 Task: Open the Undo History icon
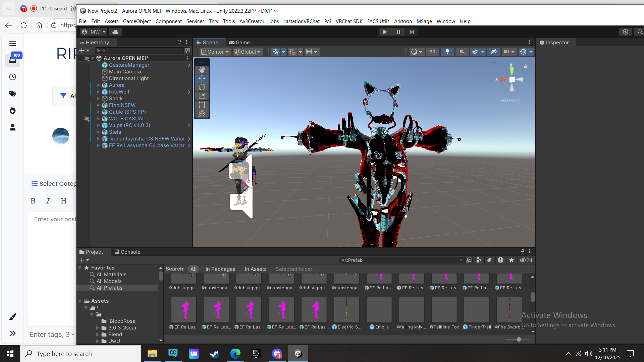pyautogui.click(x=626, y=32)
